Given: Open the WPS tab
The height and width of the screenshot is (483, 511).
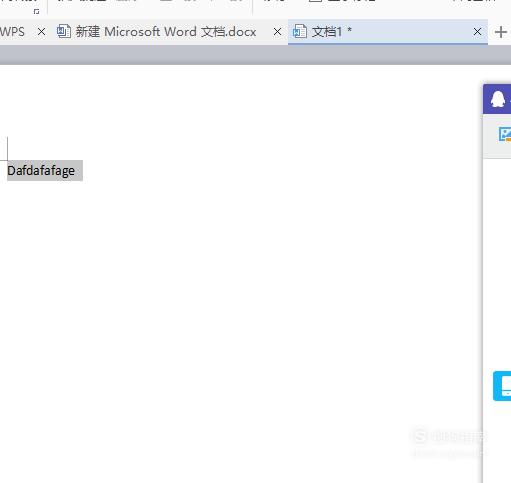Looking at the screenshot, I should click(12, 32).
